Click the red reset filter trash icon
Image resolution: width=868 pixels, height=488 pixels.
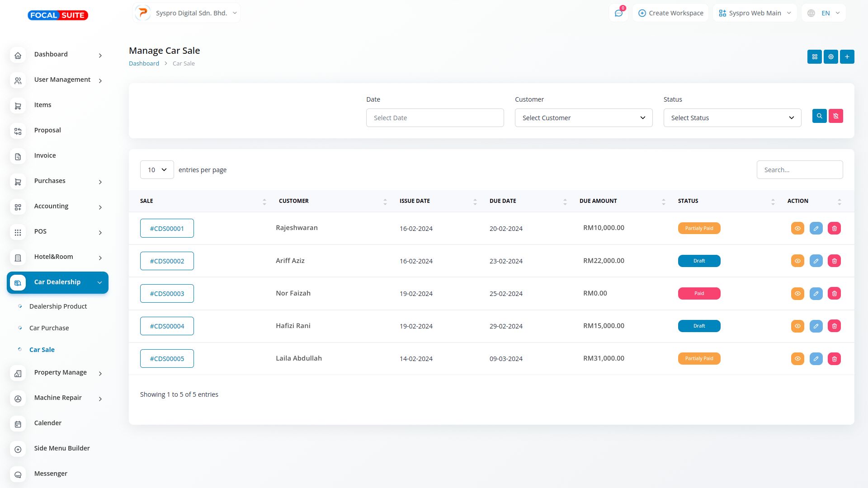coord(835,116)
